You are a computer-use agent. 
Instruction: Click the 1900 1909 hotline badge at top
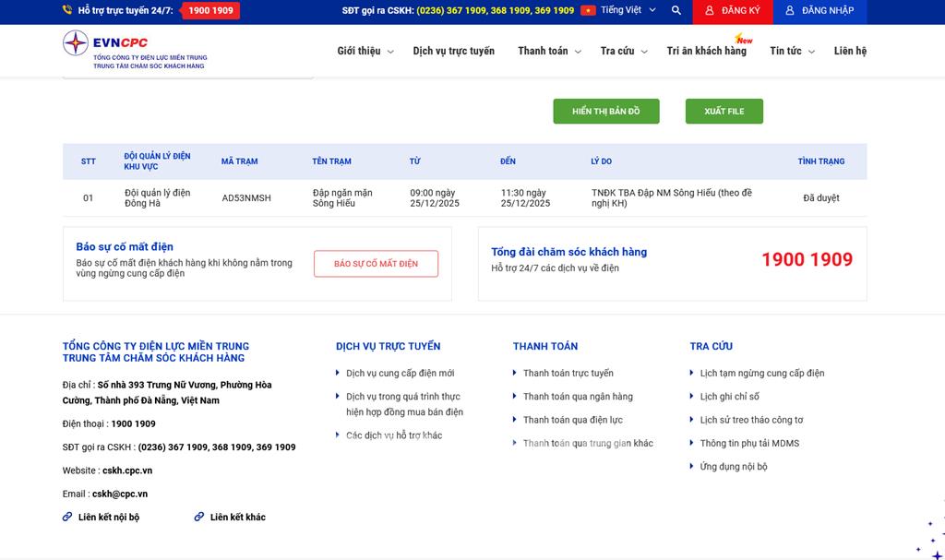point(210,11)
